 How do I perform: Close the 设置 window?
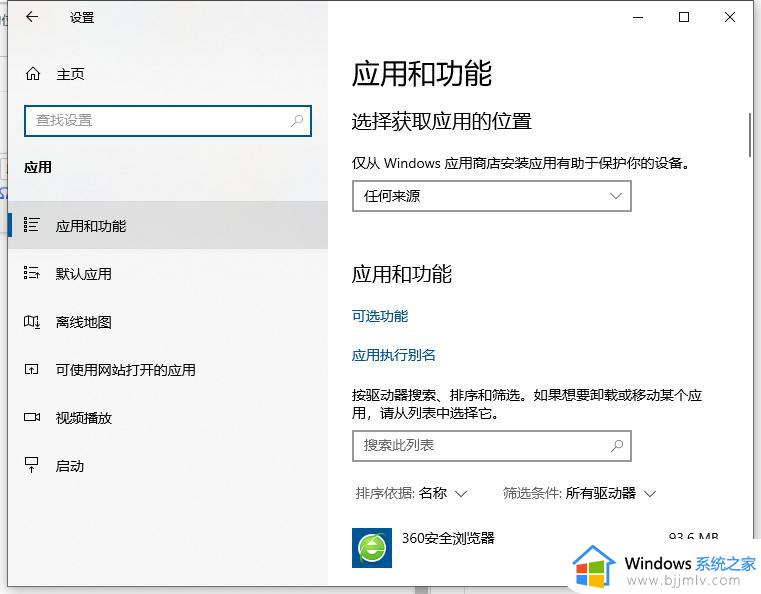click(x=729, y=17)
